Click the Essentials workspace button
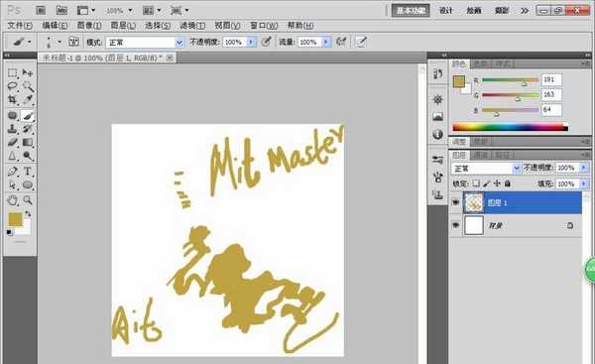This screenshot has width=595, height=364. (x=411, y=11)
